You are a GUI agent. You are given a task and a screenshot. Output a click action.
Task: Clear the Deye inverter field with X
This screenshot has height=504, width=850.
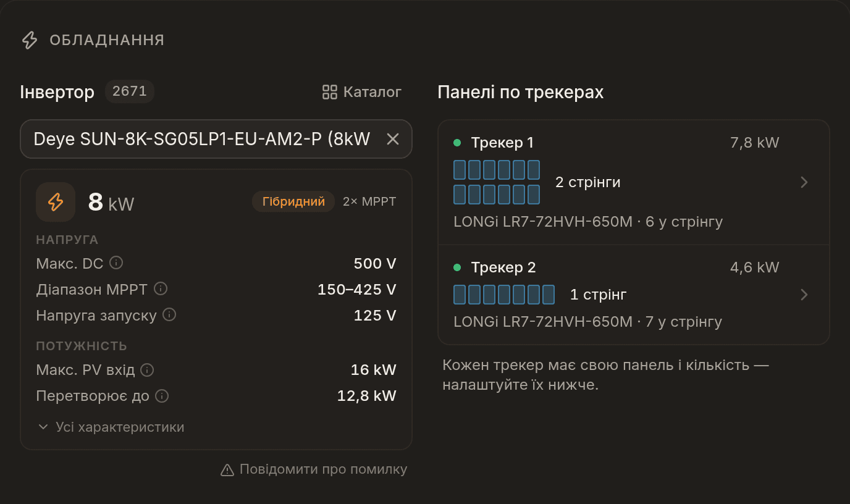[x=393, y=139]
